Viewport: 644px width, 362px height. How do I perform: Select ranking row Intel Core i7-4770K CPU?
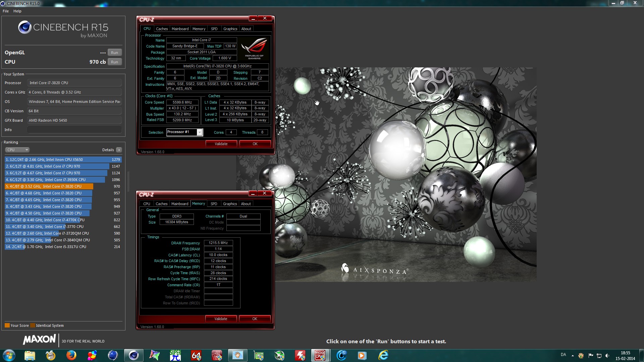tap(63, 220)
